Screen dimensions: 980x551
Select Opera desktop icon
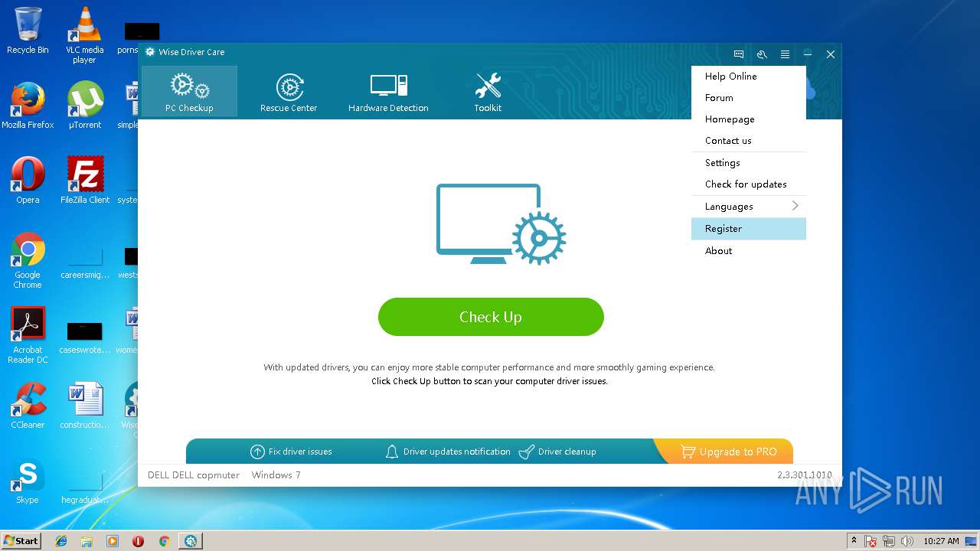28,181
